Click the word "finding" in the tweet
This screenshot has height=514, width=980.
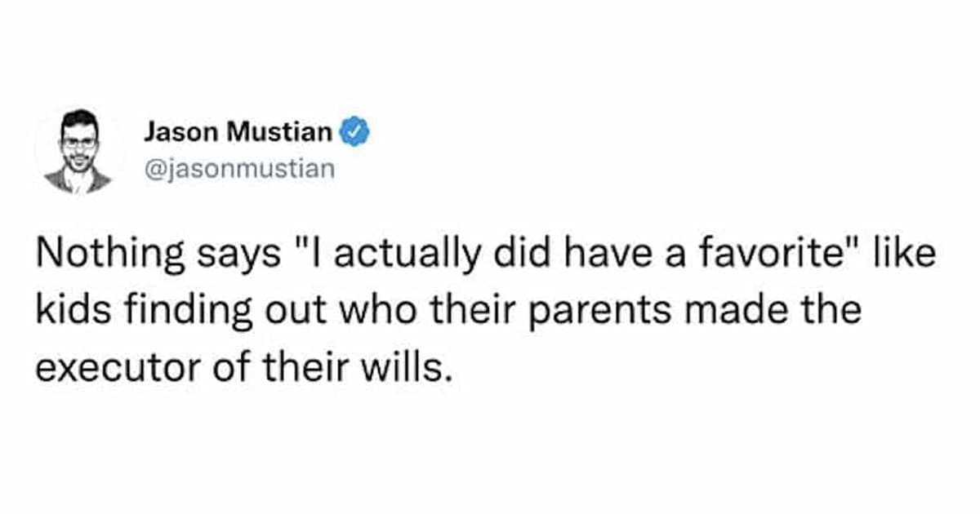[167, 311]
